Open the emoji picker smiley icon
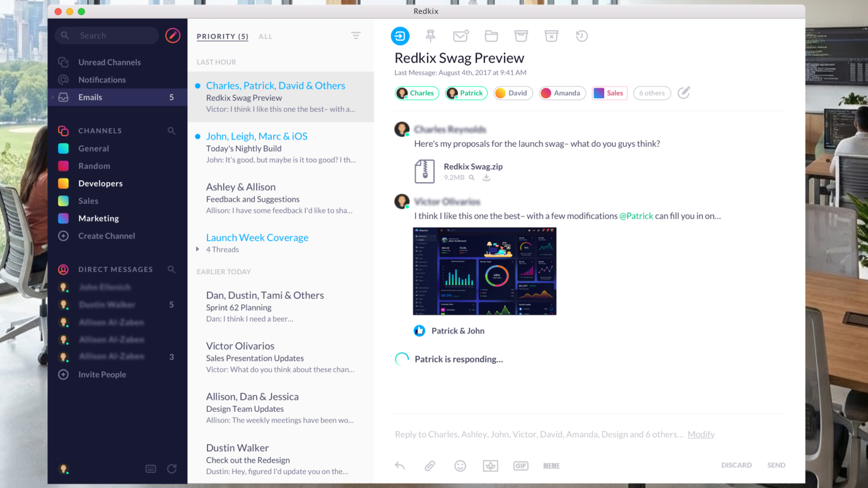Image resolution: width=868 pixels, height=488 pixels. click(460, 466)
